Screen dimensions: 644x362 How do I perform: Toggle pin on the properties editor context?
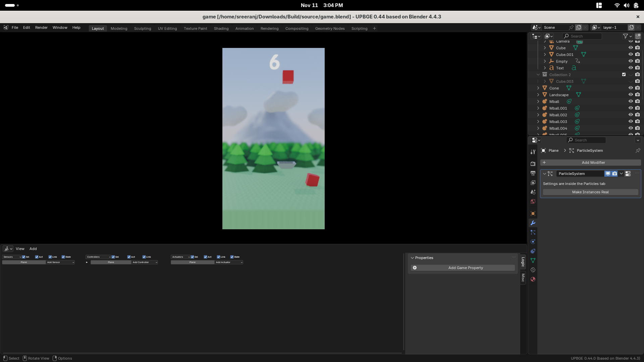point(638,150)
